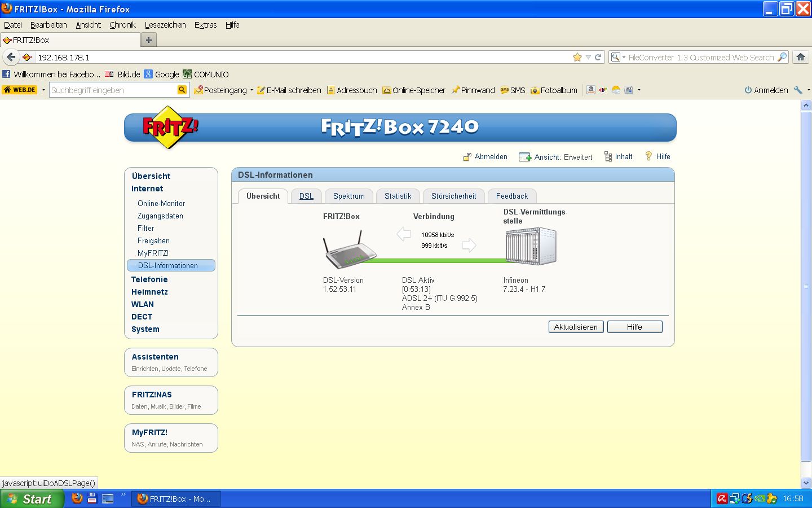Open Zugangsdaten in sidebar
The image size is (812, 508).
(160, 216)
